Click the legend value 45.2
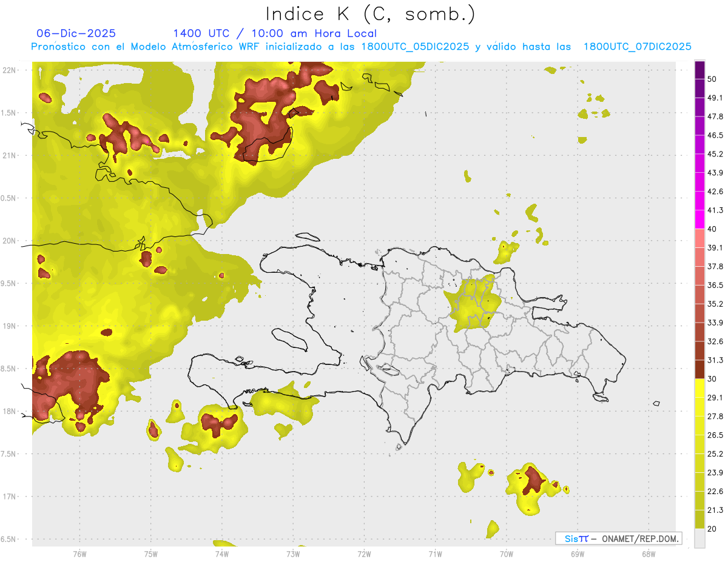The width and height of the screenshot is (728, 562). 715,154
